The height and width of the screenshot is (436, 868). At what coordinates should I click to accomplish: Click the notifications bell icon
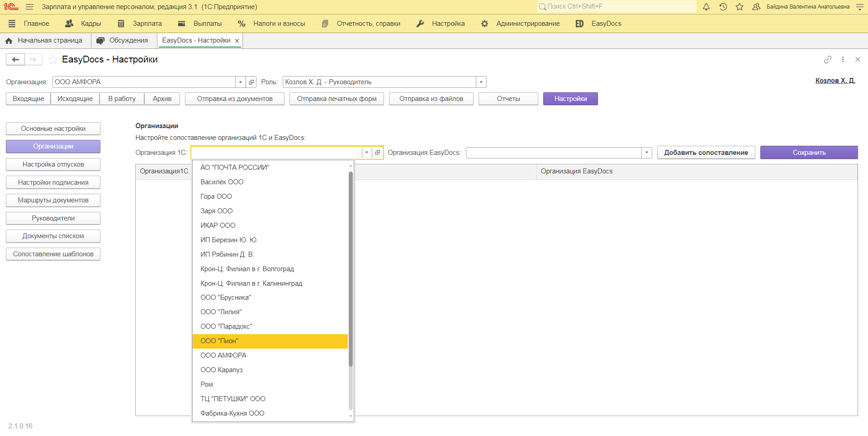[706, 7]
